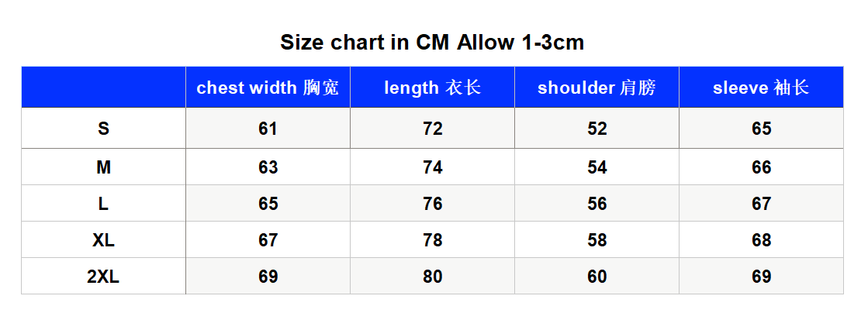Select chest width value 61
Screen dimensions: 868x313
[x=268, y=129]
